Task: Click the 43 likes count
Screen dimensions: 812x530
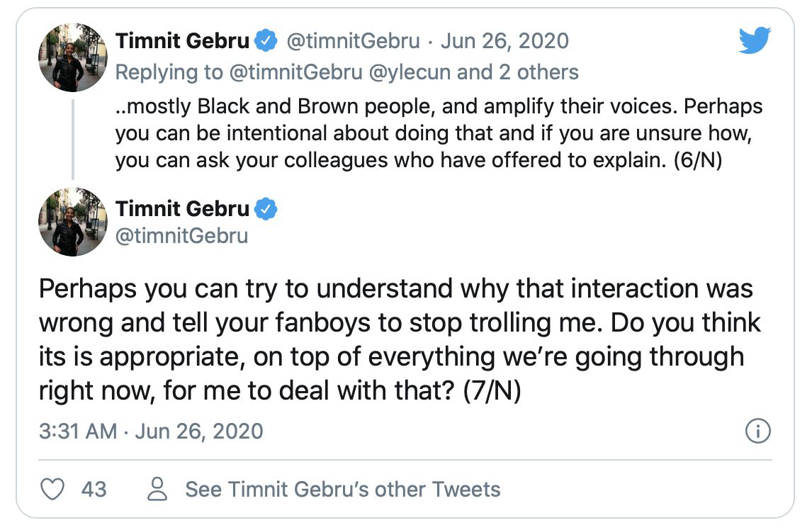Action: [94, 489]
